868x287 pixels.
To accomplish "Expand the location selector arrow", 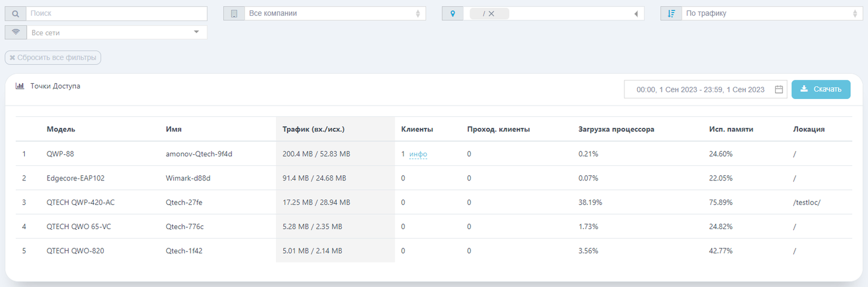I will [636, 13].
